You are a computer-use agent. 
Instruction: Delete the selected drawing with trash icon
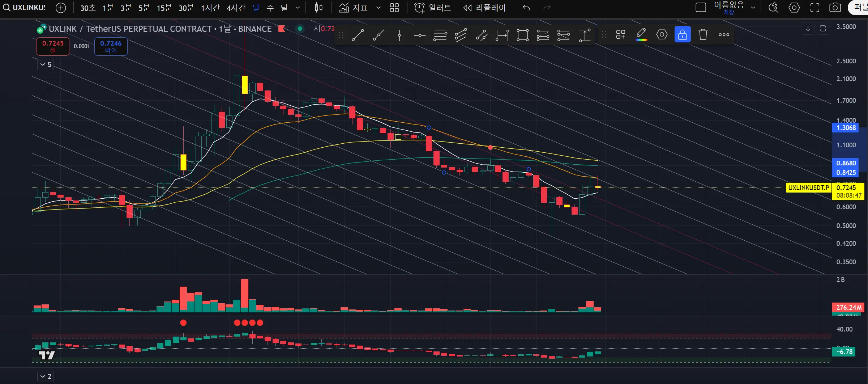pos(703,35)
